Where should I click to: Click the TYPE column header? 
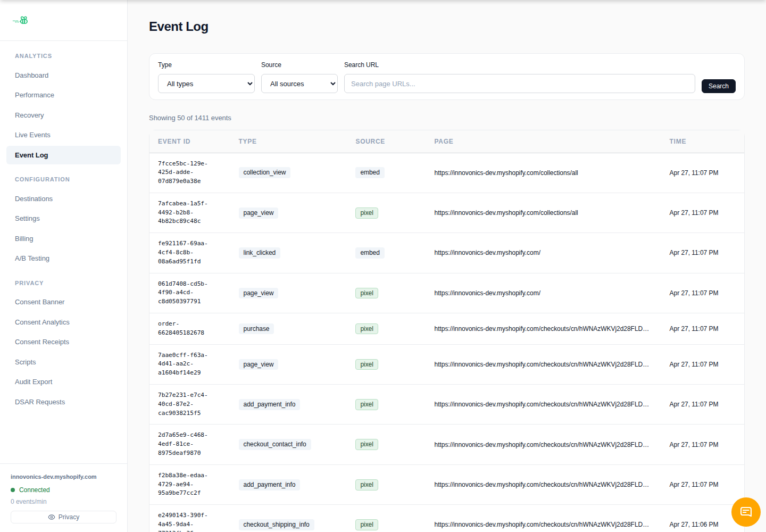(x=247, y=142)
